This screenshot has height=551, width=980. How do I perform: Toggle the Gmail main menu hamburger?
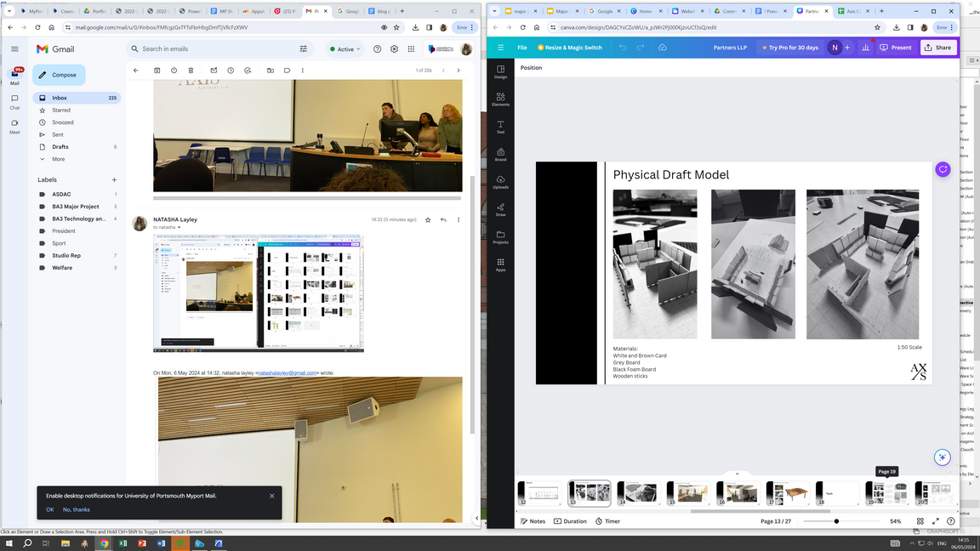point(14,49)
